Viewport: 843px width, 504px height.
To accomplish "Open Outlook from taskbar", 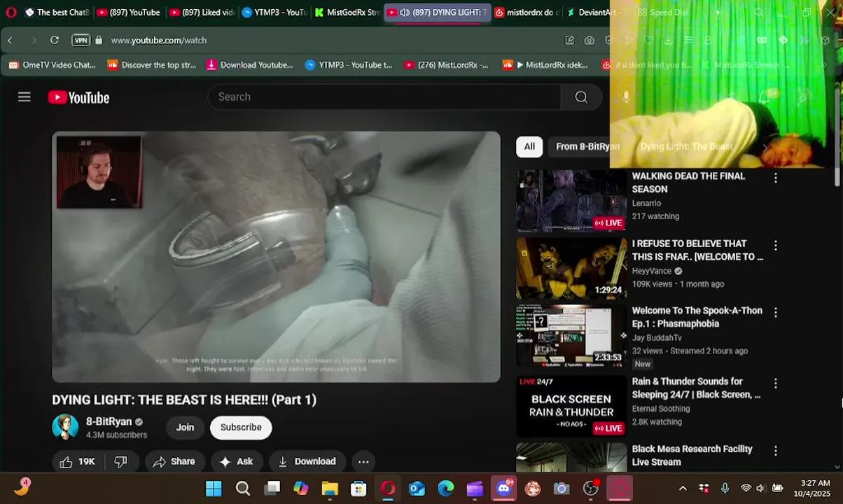I will pos(417,489).
